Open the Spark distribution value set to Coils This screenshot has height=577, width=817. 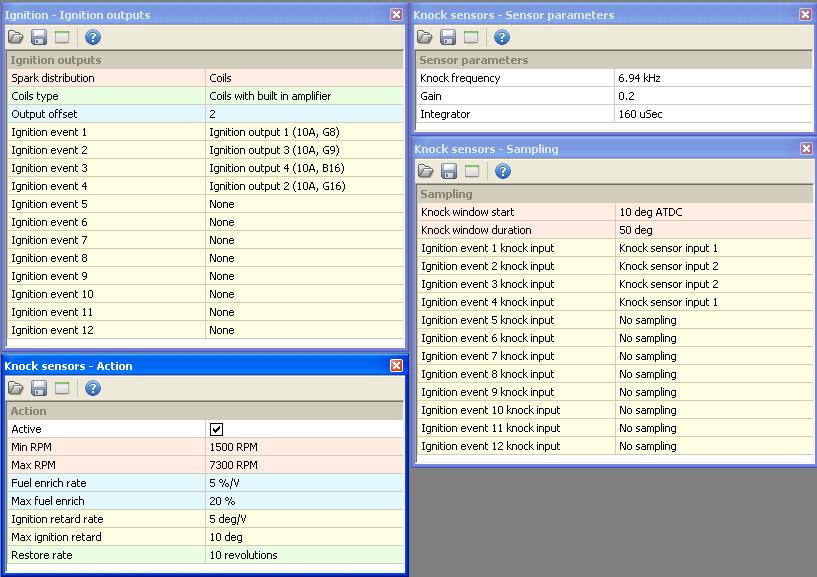[x=304, y=78]
